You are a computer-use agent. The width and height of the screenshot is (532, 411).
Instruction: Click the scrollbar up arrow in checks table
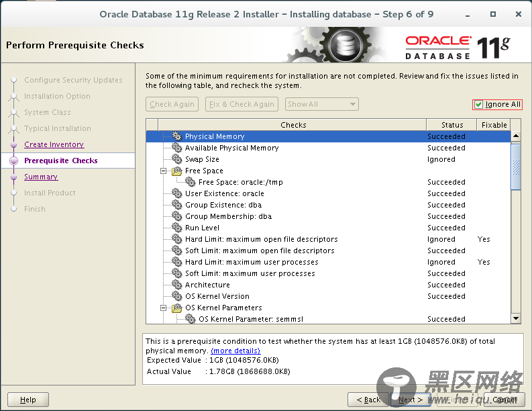516,136
